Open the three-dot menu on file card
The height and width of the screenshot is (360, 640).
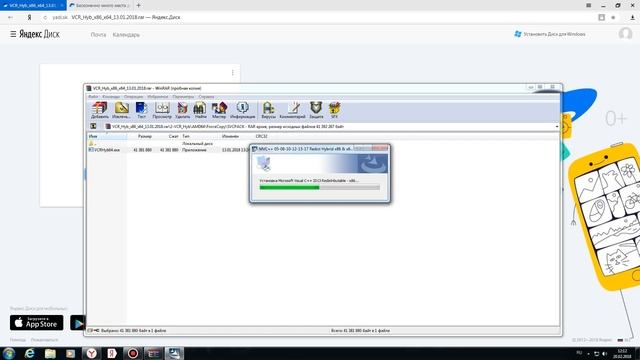click(233, 73)
